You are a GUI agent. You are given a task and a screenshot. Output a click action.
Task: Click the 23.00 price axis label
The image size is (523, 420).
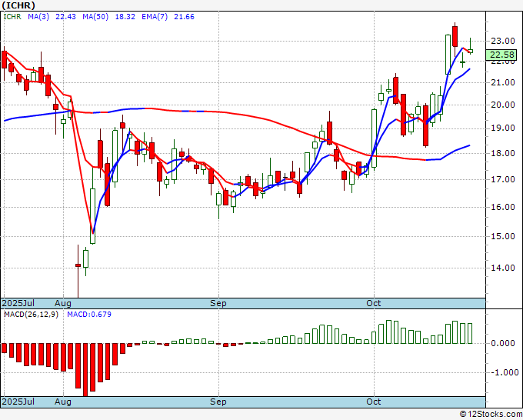pos(503,41)
